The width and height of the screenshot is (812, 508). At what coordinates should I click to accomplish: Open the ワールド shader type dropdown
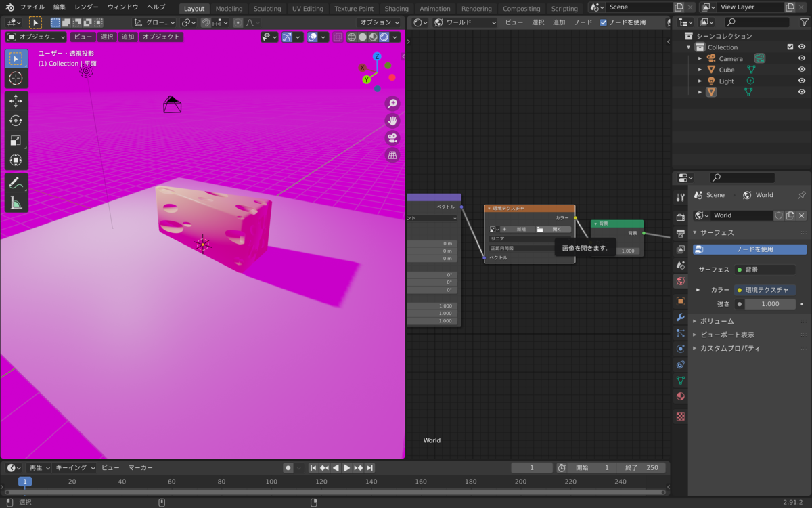466,22
